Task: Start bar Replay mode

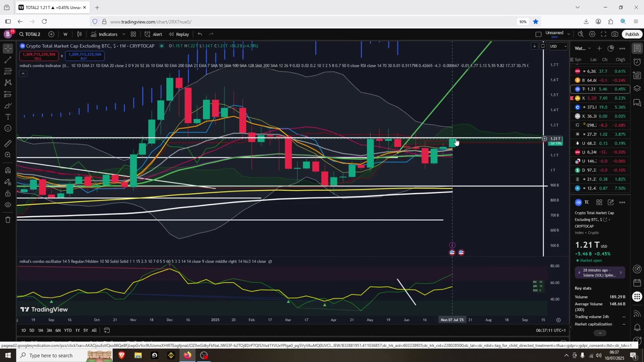Action: point(179,34)
